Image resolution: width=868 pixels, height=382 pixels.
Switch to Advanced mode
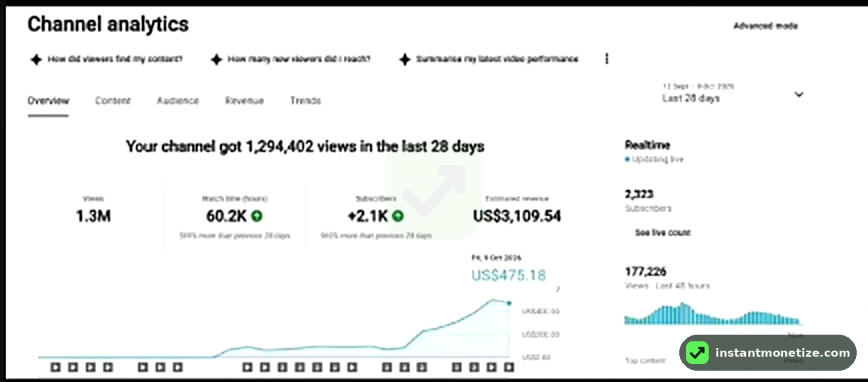coord(765,26)
